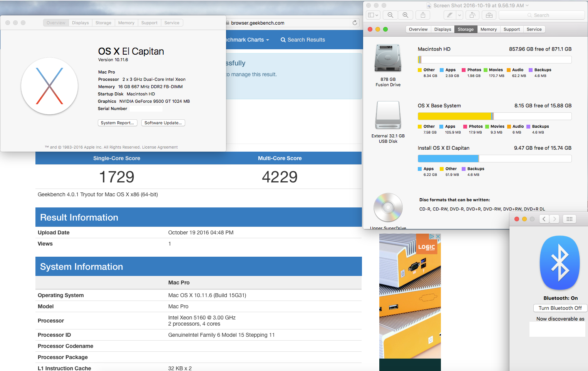Click the Share icon in Preview toolbar

(x=423, y=15)
